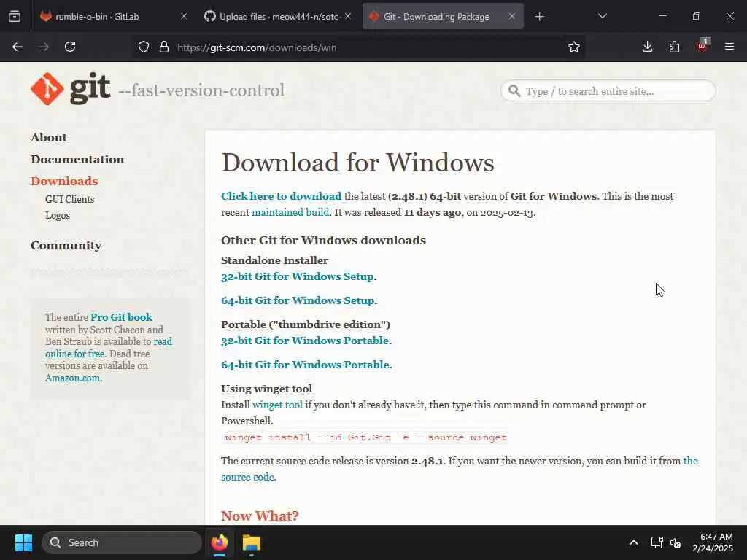Open the Windows Start menu
Screen dimensions: 747x560
23,542
